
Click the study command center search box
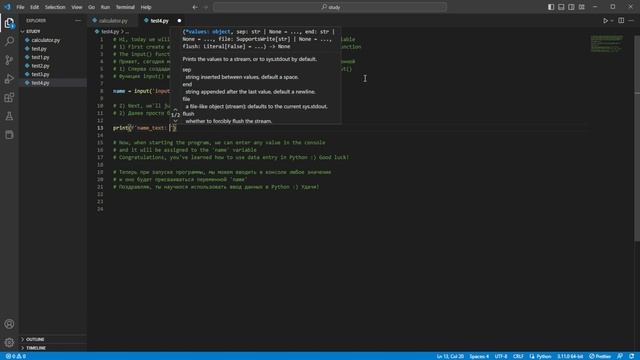[330, 7]
